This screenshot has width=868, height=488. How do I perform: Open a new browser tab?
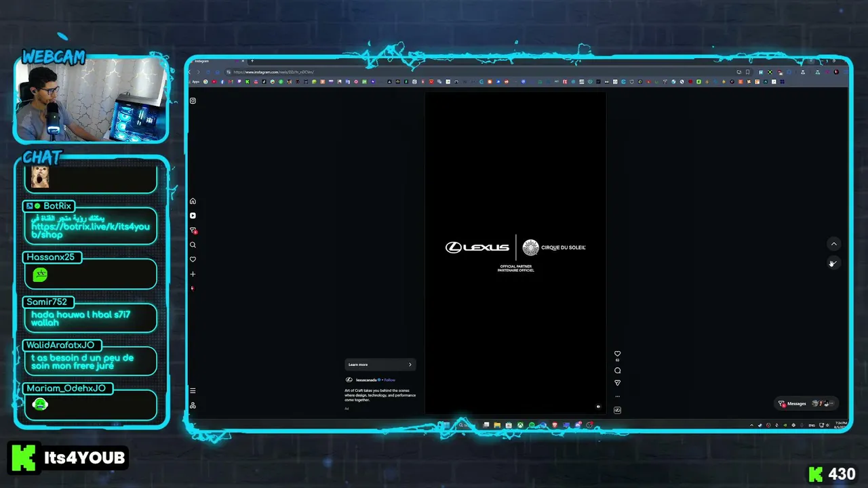click(x=252, y=61)
